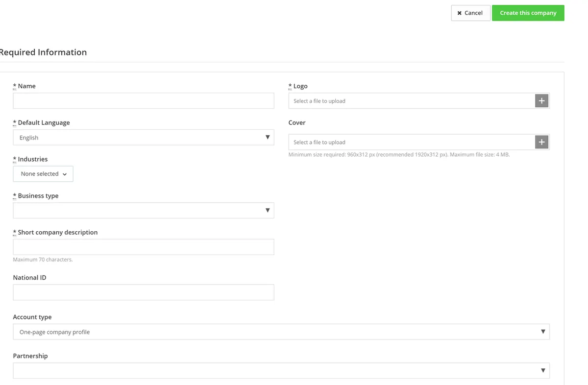Click Create this company button
The width and height of the screenshot is (588, 385).
click(x=528, y=13)
